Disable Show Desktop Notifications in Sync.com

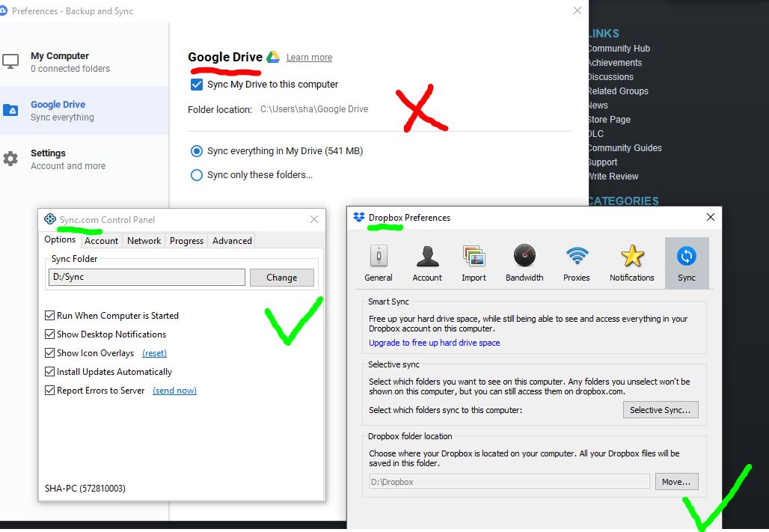coord(49,334)
